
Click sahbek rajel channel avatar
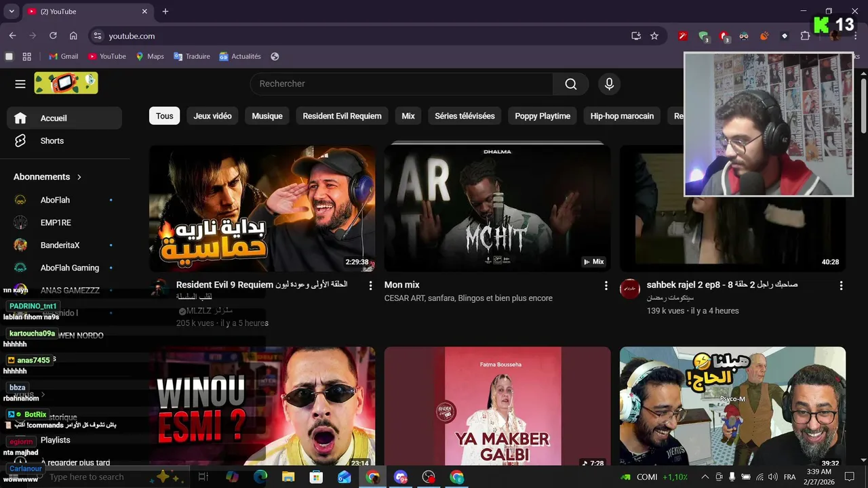click(x=630, y=289)
